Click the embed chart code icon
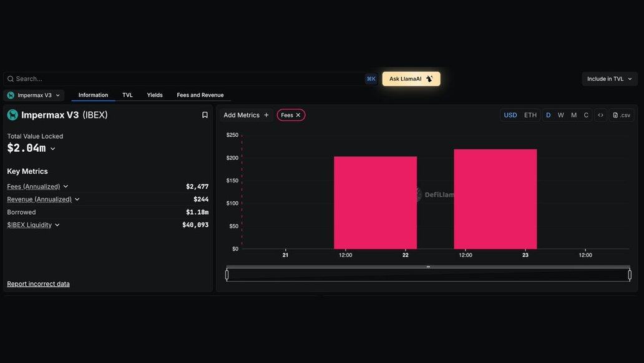 (x=600, y=115)
